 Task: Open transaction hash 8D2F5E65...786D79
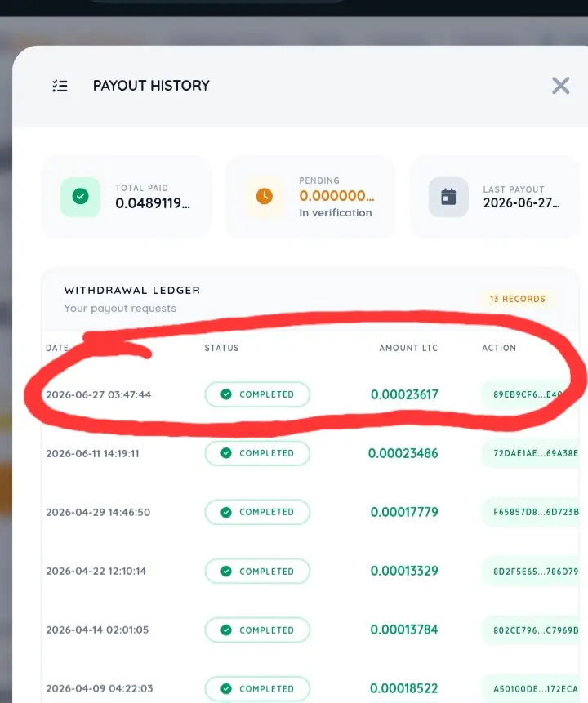(x=535, y=572)
